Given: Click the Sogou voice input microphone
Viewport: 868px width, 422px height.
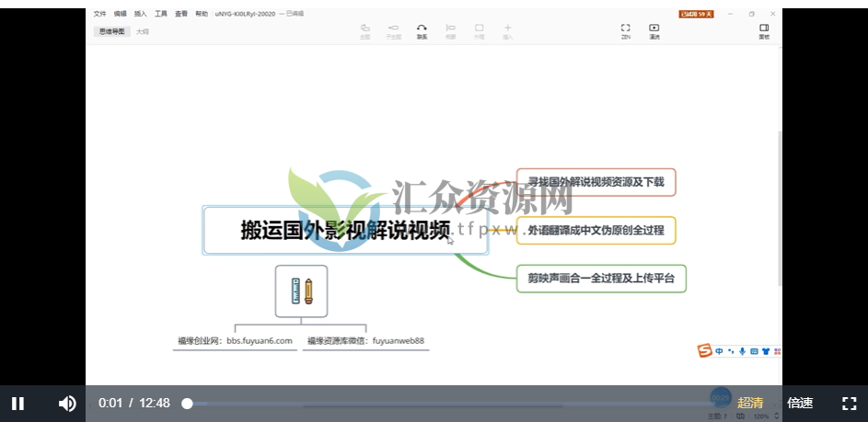Looking at the screenshot, I should click(742, 351).
